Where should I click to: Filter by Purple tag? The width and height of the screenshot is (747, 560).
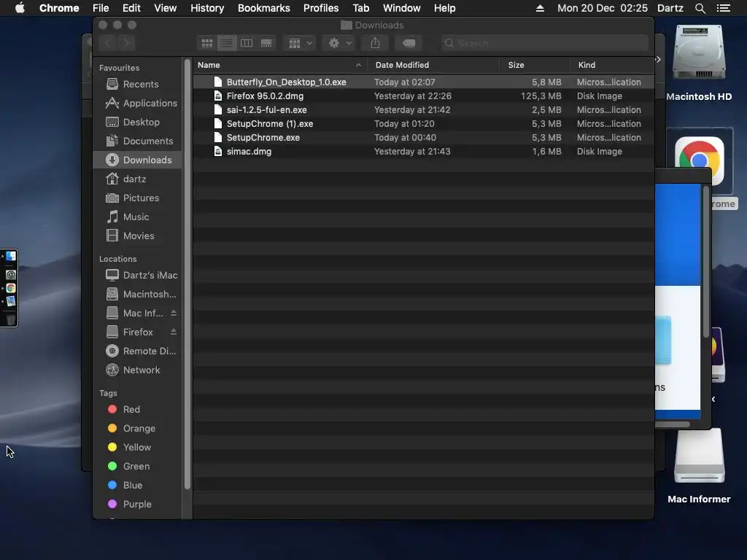[x=137, y=505]
